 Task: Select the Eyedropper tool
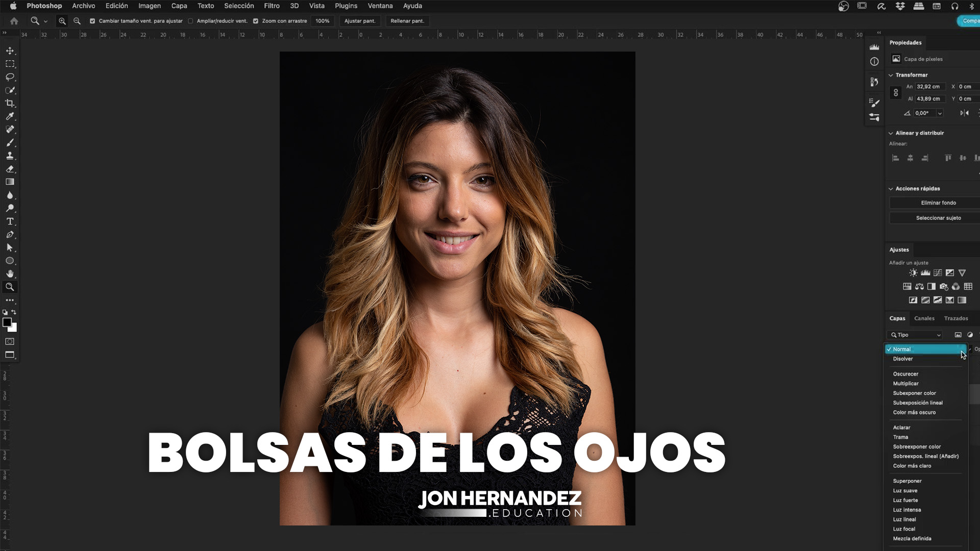10,116
